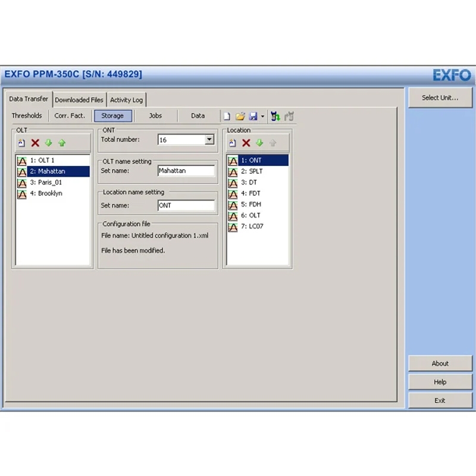476x476 pixels.
Task: Select '6: OLT' in Location list
Action: 258,215
